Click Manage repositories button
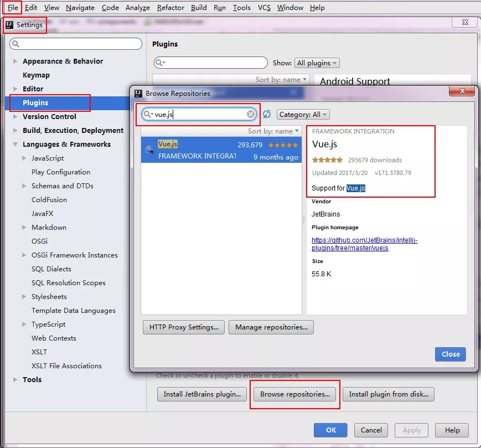 pyautogui.click(x=271, y=327)
